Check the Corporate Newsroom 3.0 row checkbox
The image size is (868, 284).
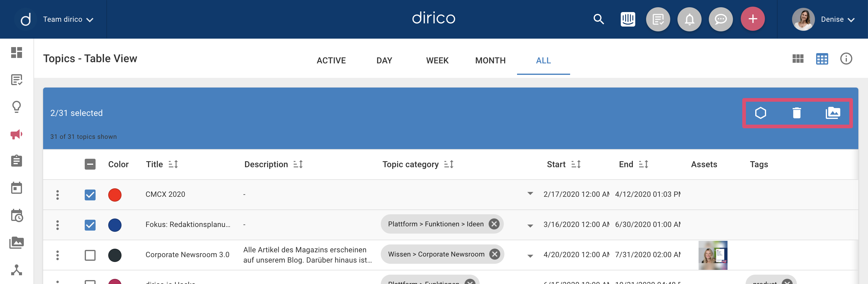(90, 255)
